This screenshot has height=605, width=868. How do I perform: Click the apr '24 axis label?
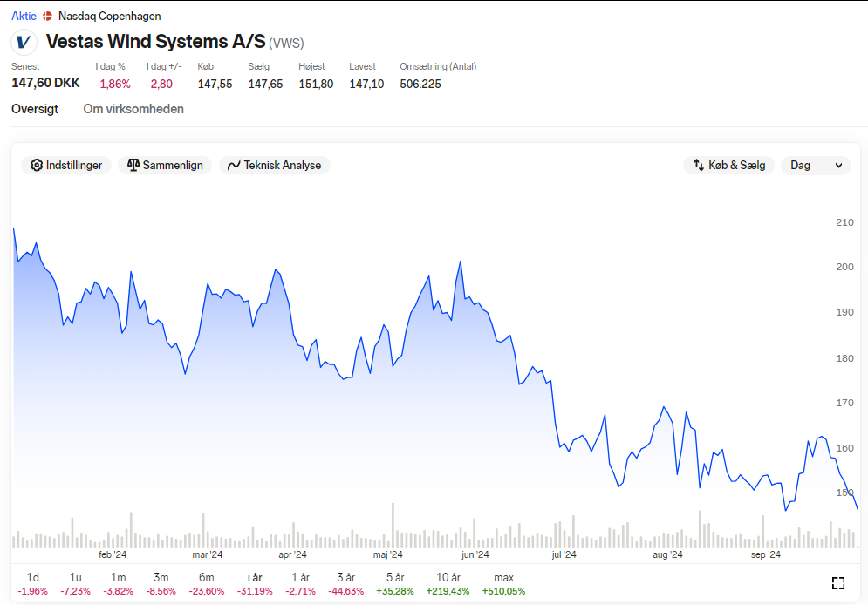(292, 554)
